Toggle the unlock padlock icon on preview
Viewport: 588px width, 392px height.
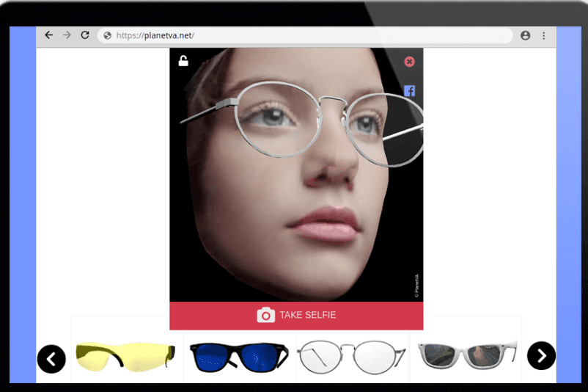183,61
